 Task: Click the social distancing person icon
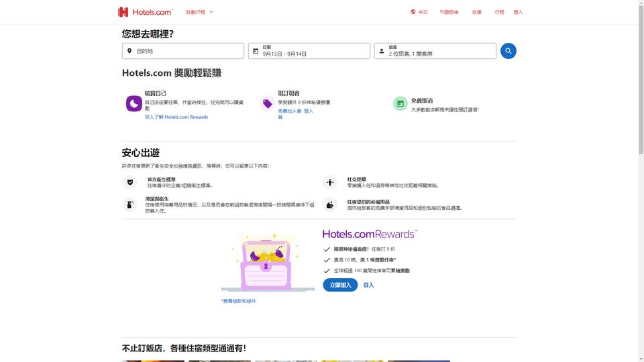click(x=330, y=182)
